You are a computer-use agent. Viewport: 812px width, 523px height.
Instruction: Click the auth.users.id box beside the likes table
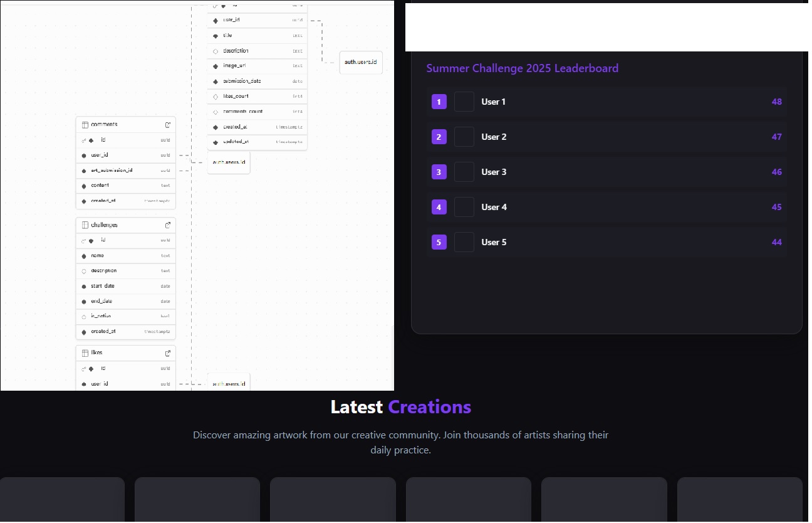(x=229, y=383)
